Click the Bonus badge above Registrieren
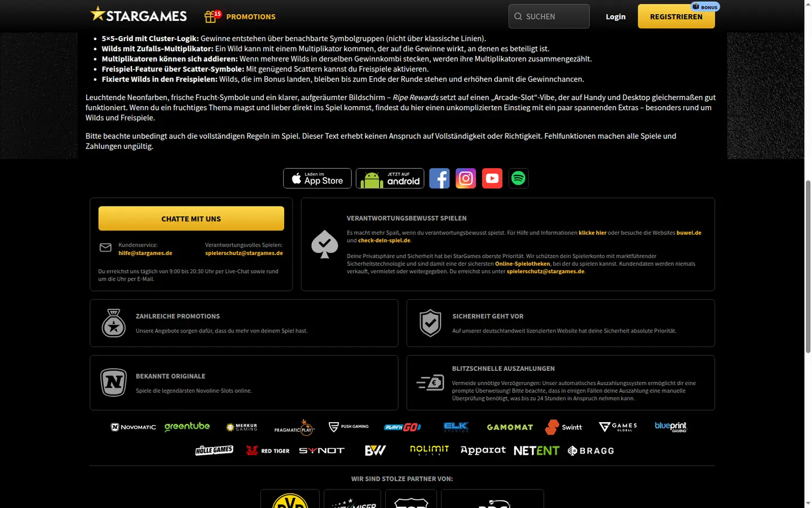This screenshot has height=508, width=812. 705,7
